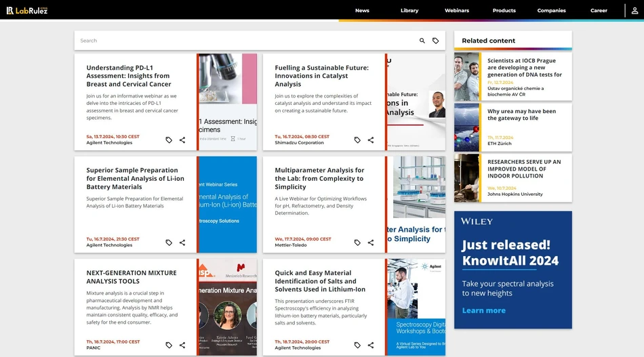The height and width of the screenshot is (357, 644).
Task: Click PANIC organizer name
Action: click(x=94, y=348)
